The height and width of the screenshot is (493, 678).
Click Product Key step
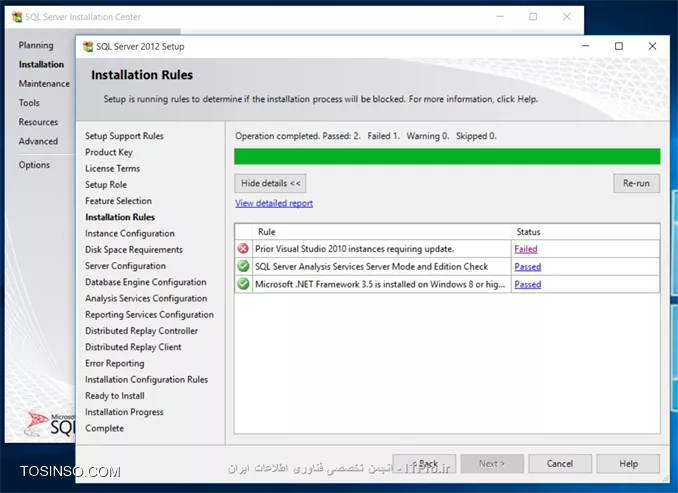(109, 152)
